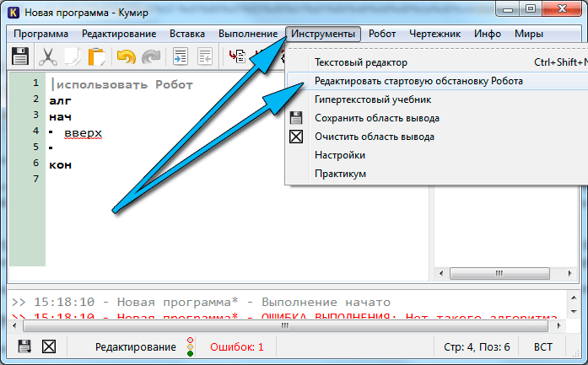588x365 pixels.
Task: Click the word вверх on line 4
Action: 83,132
